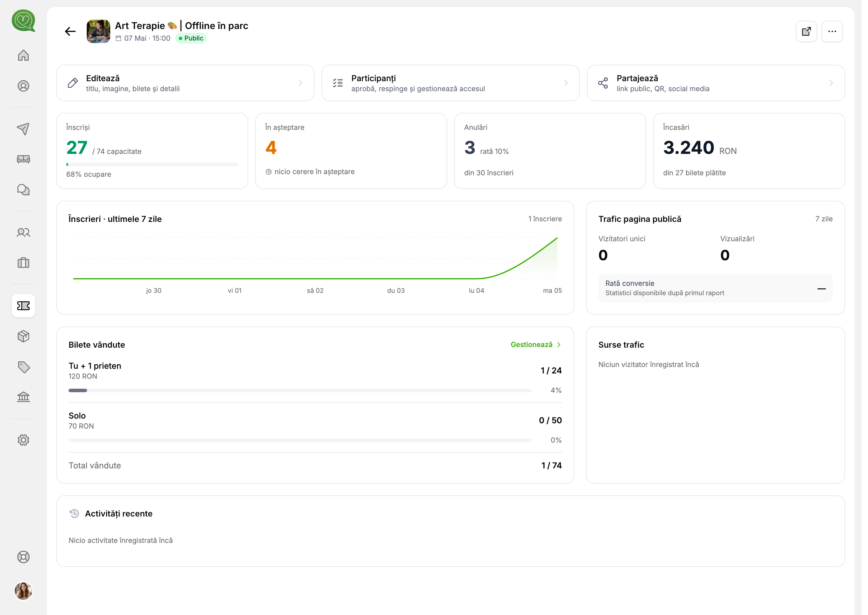Open the Editează card
The image size is (868, 615).
185,83
